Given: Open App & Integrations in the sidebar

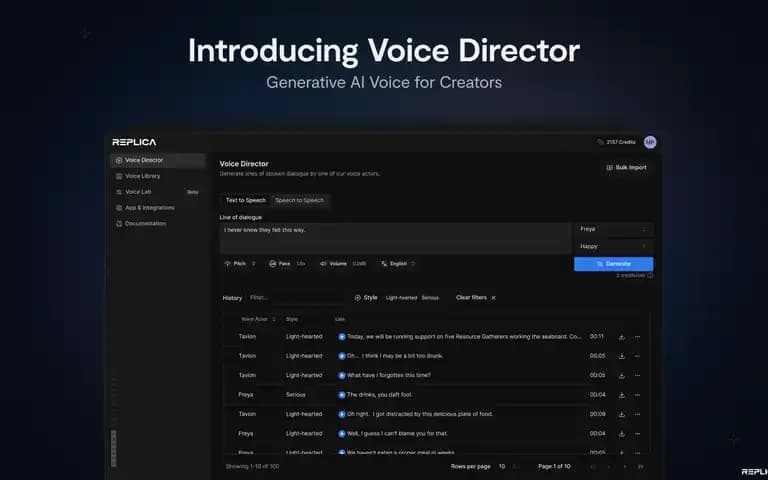Looking at the screenshot, I should pos(157,208).
